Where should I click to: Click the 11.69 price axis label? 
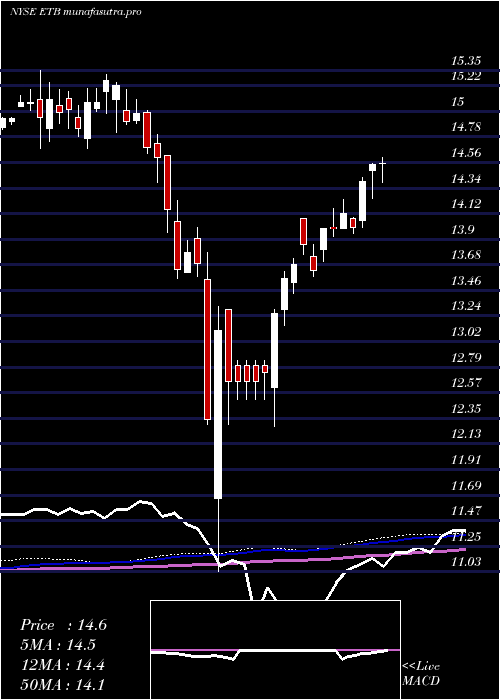click(x=466, y=485)
